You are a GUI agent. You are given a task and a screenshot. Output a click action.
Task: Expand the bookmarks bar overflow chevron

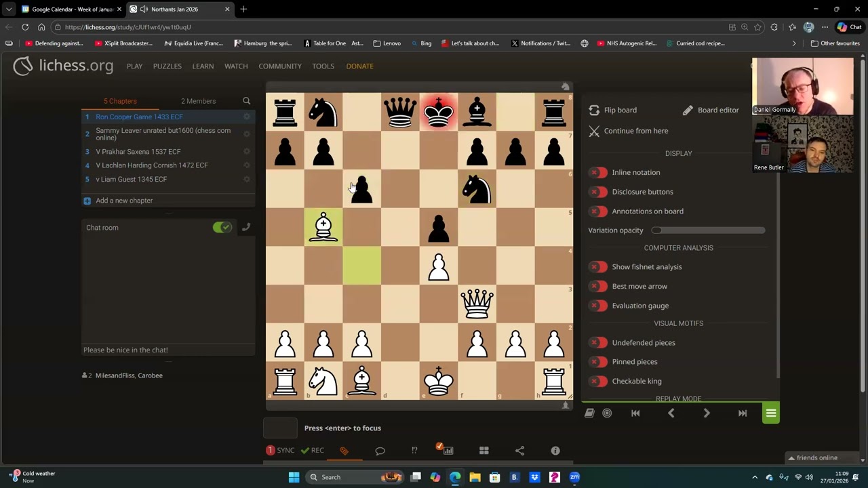(794, 43)
